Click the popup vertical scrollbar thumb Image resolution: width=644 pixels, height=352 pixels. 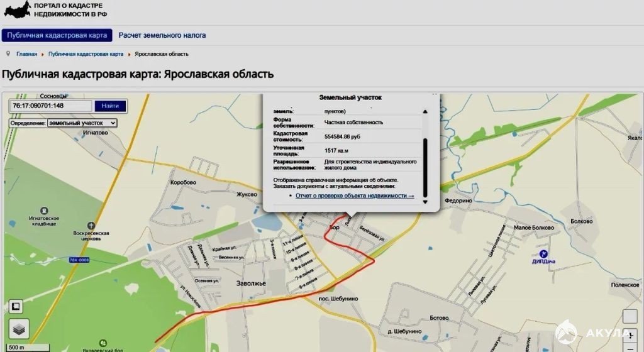[425, 167]
